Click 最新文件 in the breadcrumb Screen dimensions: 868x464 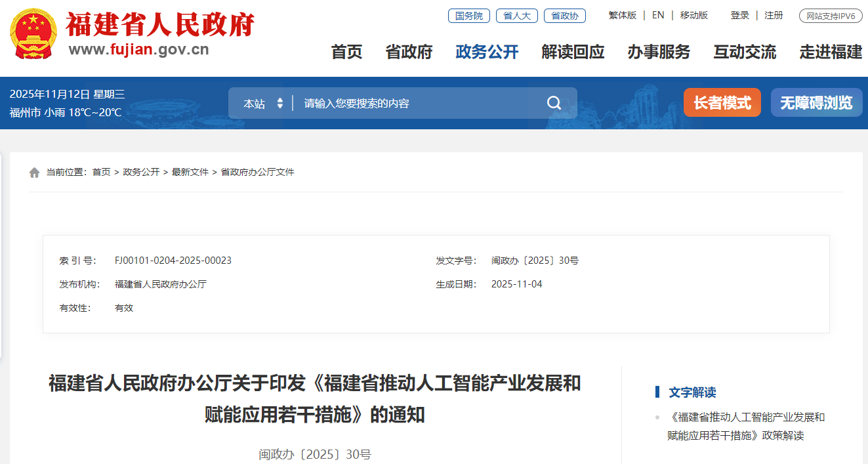coord(190,172)
